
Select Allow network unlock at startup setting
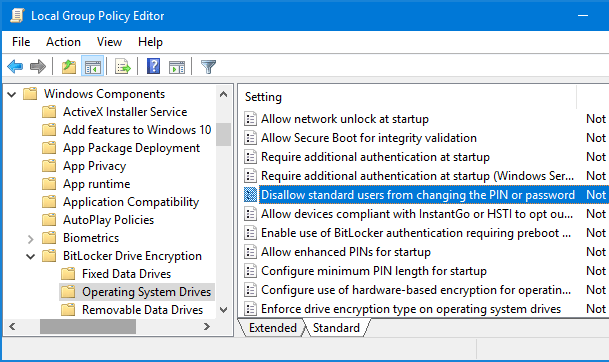pyautogui.click(x=345, y=119)
